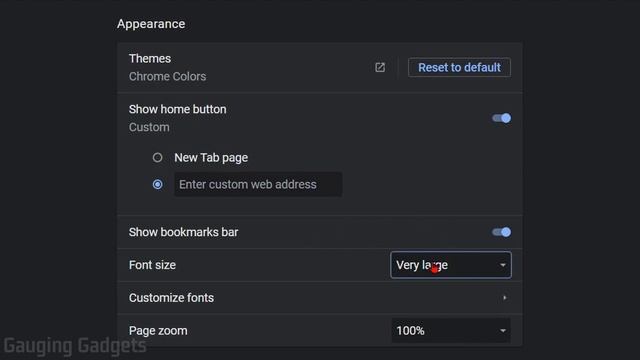640x360 pixels.
Task: Open Chrome Web Store themes external link icon
Action: 380,67
